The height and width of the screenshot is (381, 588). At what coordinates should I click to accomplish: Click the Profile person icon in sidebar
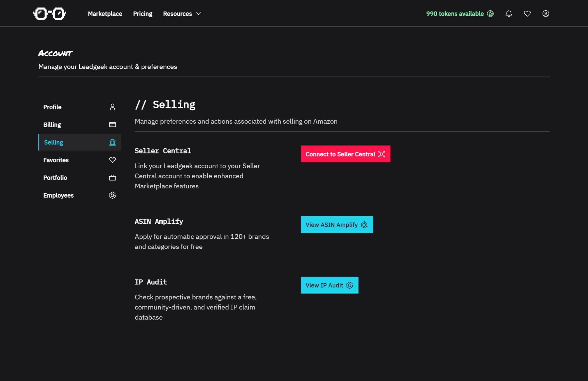pyautogui.click(x=112, y=107)
